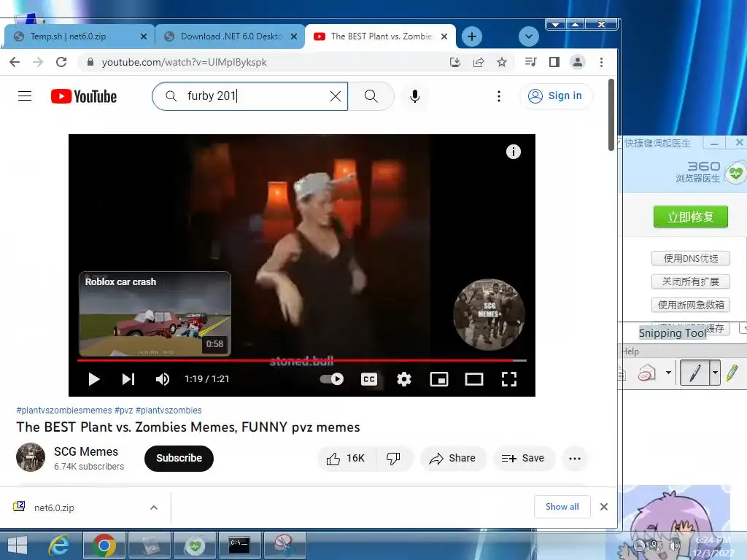Submit search with magnifier button
747x560 pixels.
pos(371,96)
